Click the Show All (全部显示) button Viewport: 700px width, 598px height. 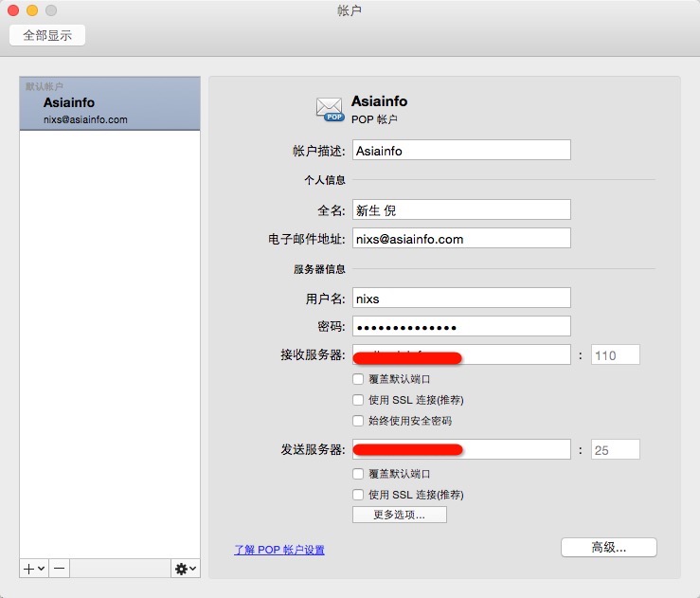(47, 35)
